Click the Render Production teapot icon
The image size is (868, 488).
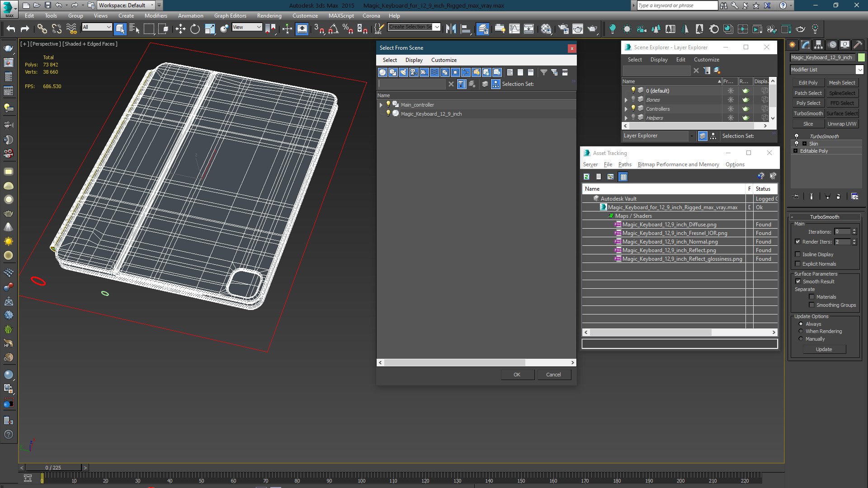[x=592, y=29]
